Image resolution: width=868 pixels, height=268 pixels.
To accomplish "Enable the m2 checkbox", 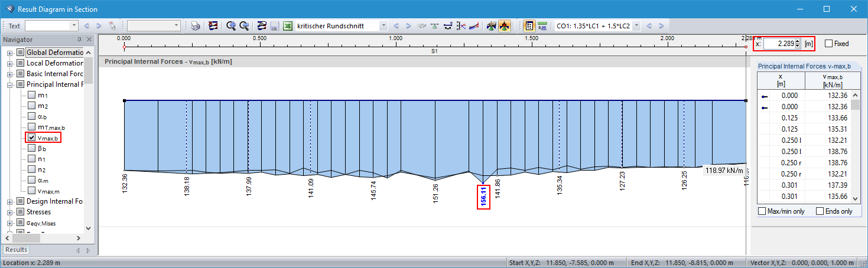I will pyautogui.click(x=31, y=106).
